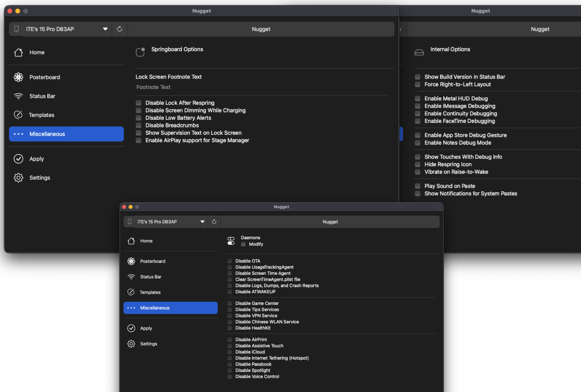Click Daemons toggle icon in the front window

(x=231, y=241)
